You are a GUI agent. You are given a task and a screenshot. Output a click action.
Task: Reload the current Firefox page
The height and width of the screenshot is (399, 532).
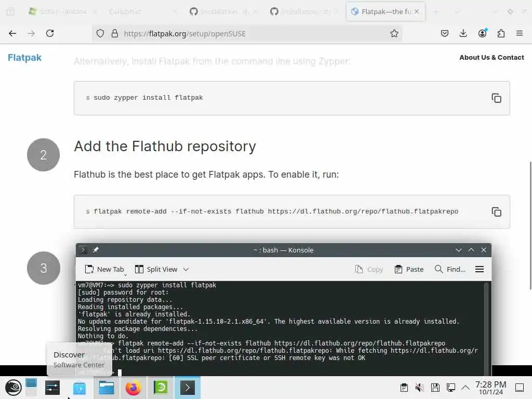50,33
